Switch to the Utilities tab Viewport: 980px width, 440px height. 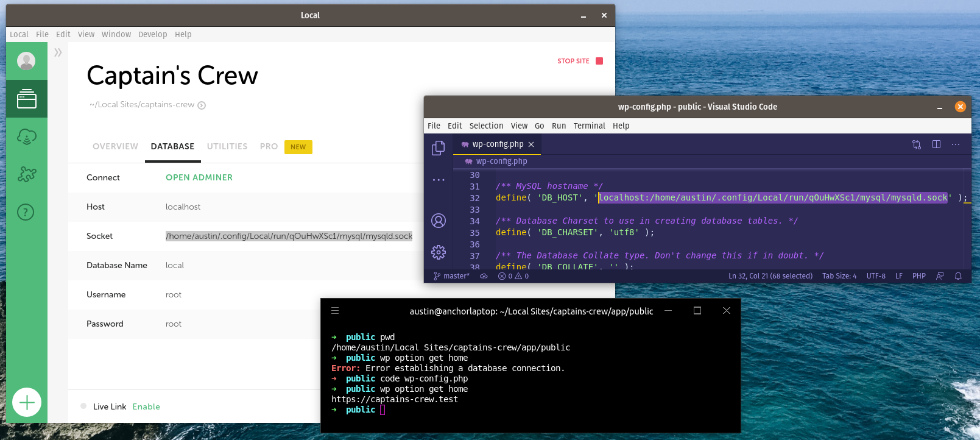click(227, 146)
